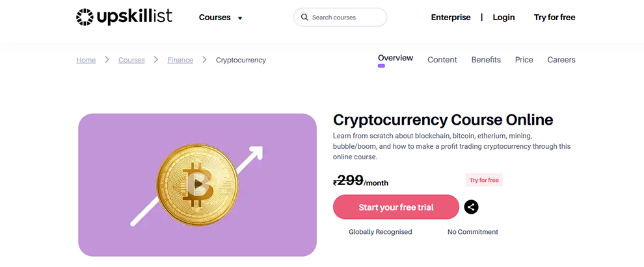Open the Login link

503,18
